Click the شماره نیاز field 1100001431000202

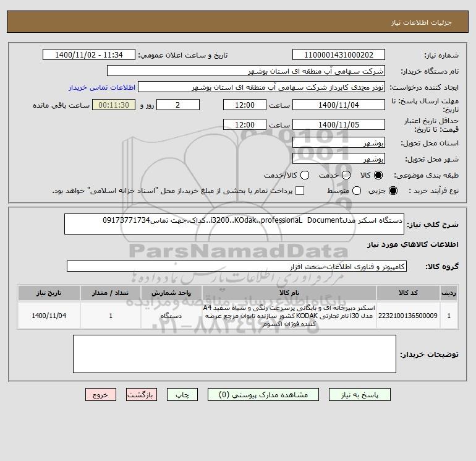click(339, 54)
